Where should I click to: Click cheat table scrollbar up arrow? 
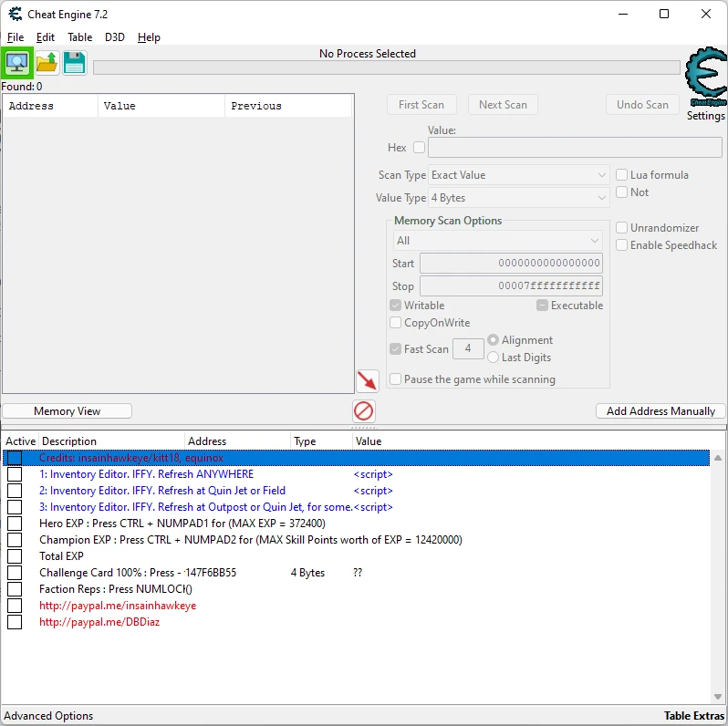718,458
